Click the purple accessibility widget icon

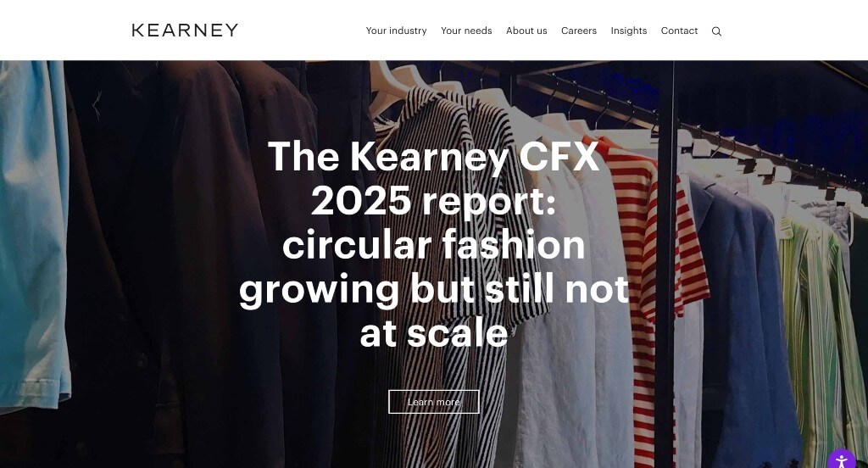842,461
